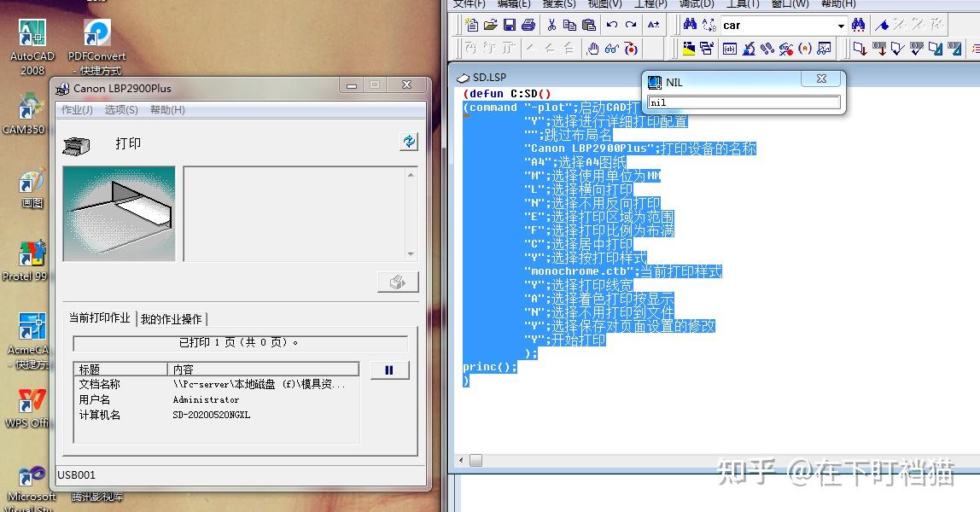Activate AutoCAD window from the view toolbar
The image size is (980, 512).
tap(689, 49)
